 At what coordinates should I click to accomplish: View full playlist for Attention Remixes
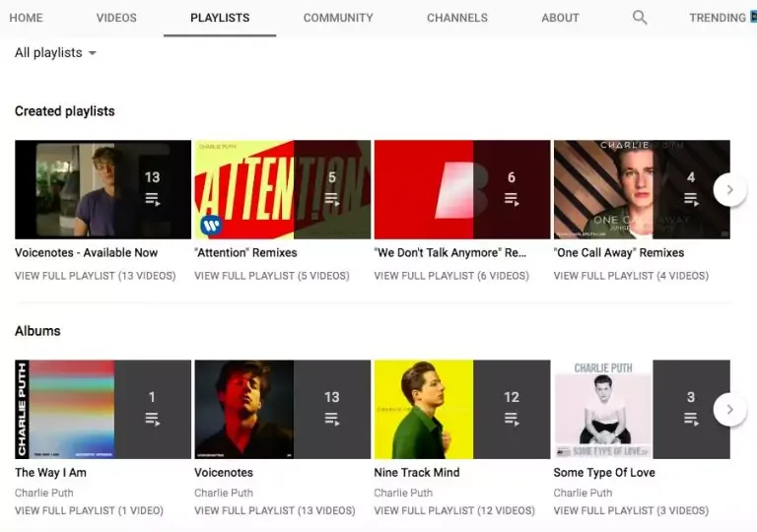coord(272,276)
